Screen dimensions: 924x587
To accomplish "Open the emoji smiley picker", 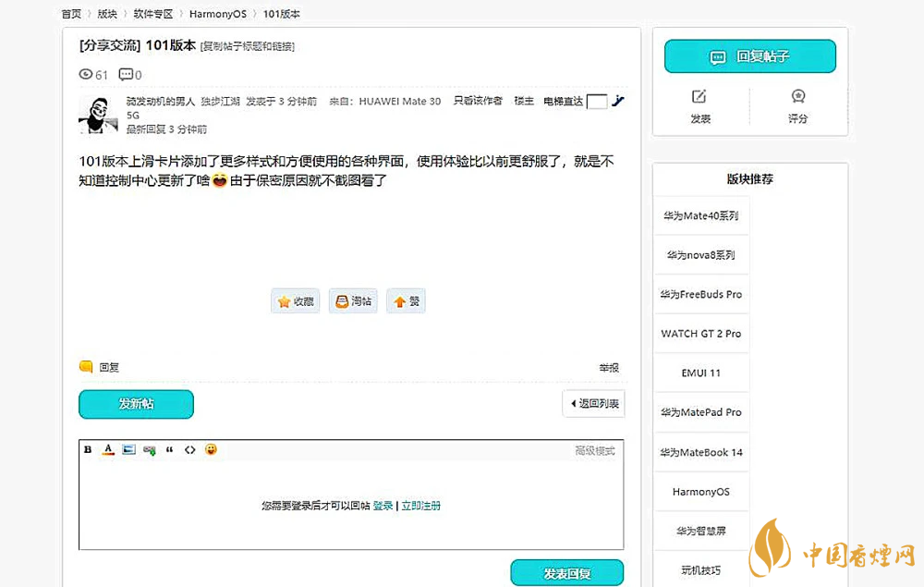I will tap(211, 450).
